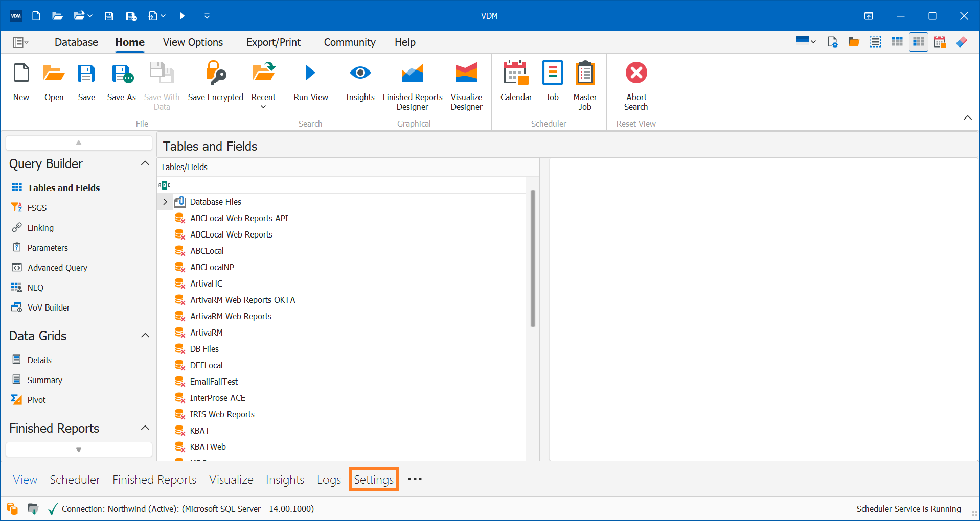The width and height of the screenshot is (980, 521).
Task: Click the filter ABC icon under Tables/Fields
Action: [164, 185]
